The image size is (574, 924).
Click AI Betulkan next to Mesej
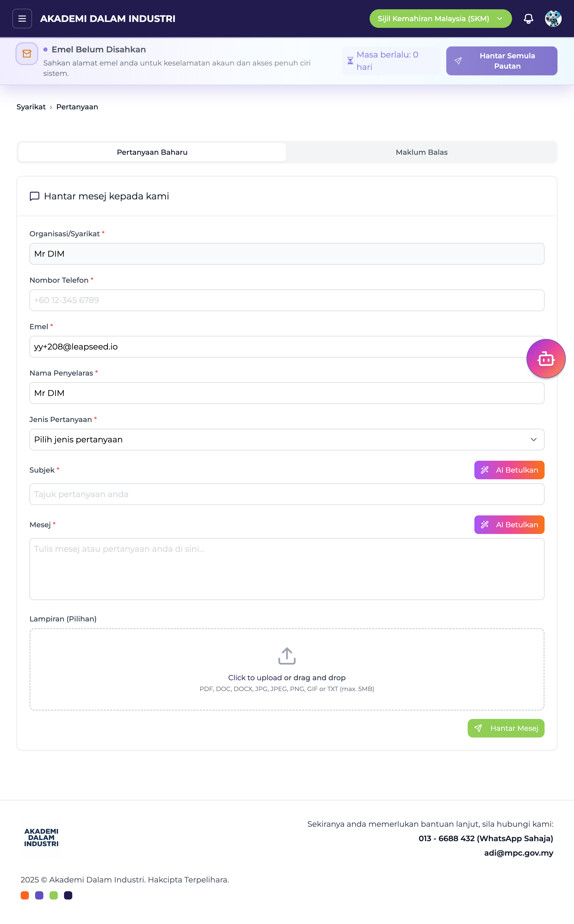pyautogui.click(x=509, y=525)
